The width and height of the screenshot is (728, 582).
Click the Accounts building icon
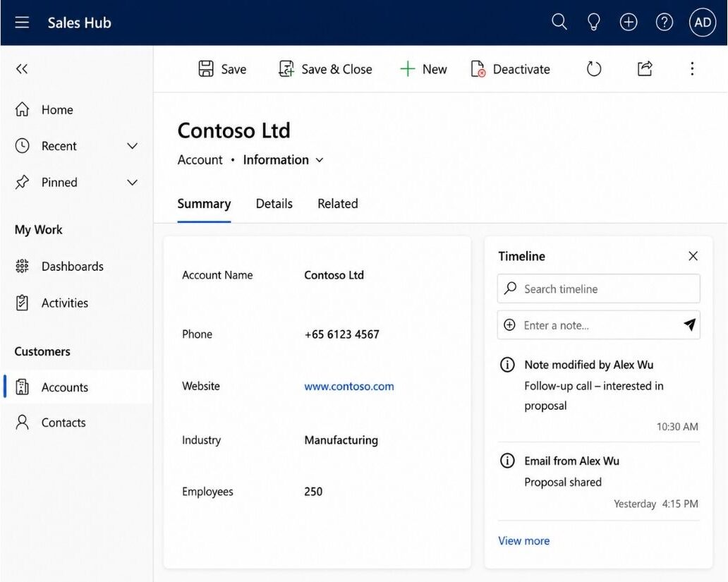pyautogui.click(x=22, y=387)
